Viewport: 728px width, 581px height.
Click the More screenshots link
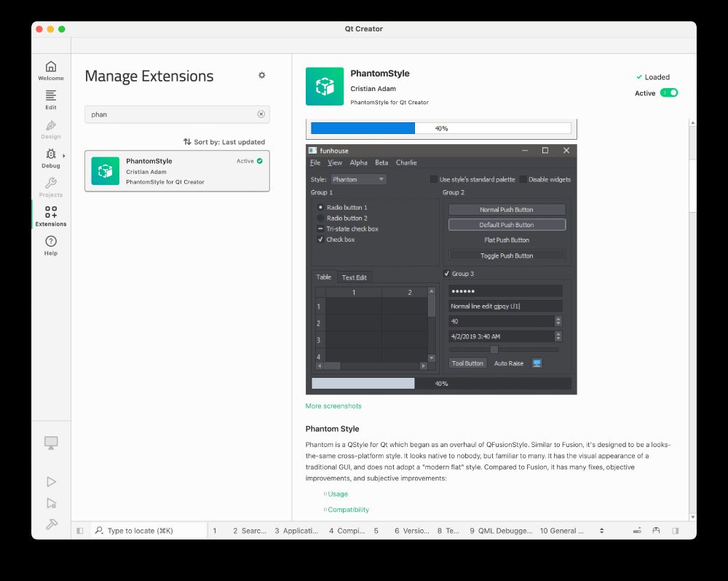pos(333,406)
